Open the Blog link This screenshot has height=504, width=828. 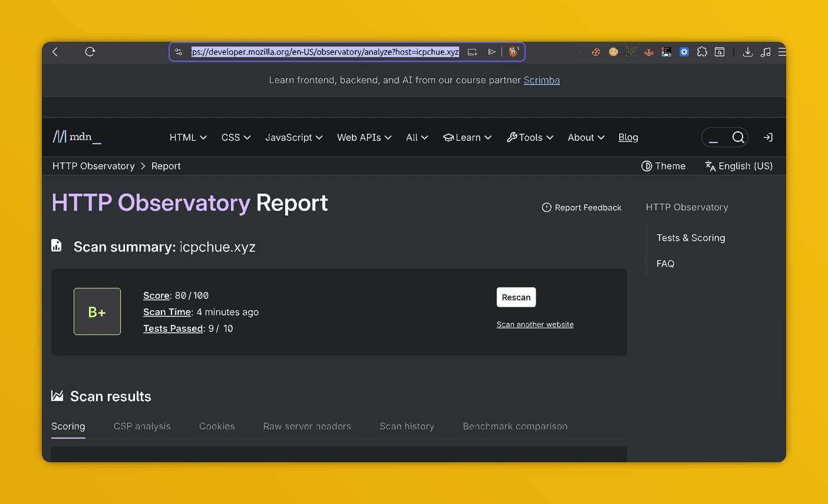(x=628, y=137)
